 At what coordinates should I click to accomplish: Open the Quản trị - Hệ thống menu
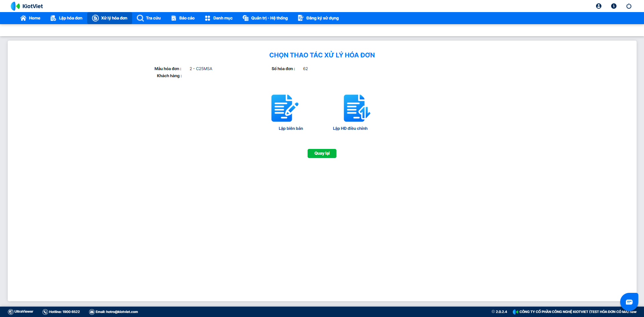pyautogui.click(x=265, y=18)
